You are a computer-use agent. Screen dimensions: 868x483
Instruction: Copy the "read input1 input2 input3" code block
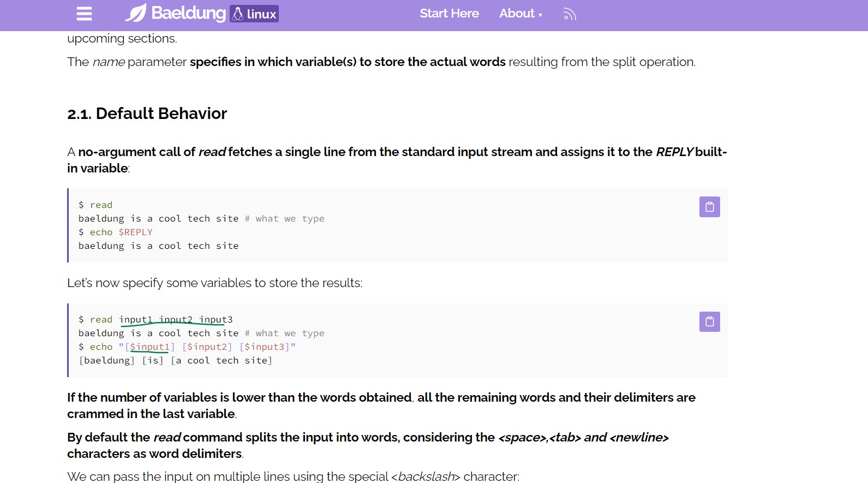click(x=709, y=321)
